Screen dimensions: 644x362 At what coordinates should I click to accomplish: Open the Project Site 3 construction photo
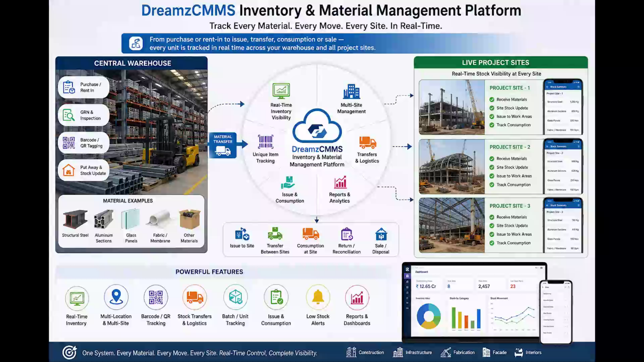pos(452,225)
